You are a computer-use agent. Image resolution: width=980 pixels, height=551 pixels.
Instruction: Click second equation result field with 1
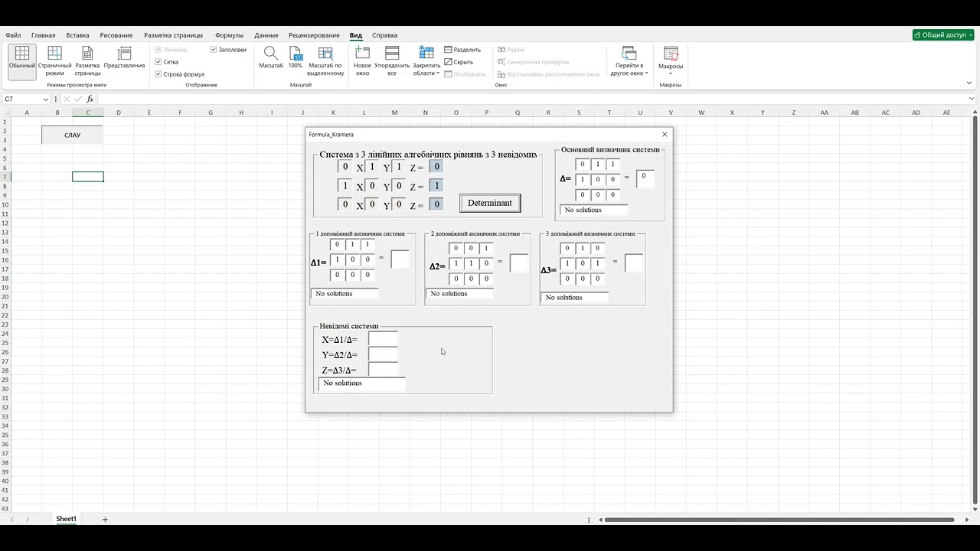436,185
